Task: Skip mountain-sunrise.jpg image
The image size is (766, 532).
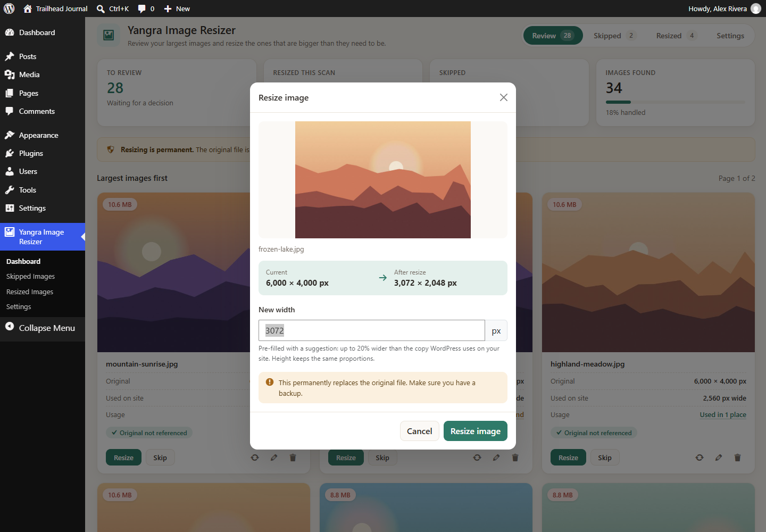Action: click(x=160, y=458)
